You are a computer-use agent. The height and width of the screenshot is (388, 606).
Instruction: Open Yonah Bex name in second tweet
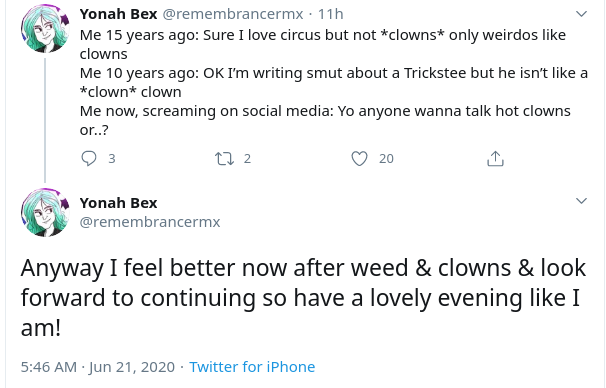pyautogui.click(x=118, y=203)
